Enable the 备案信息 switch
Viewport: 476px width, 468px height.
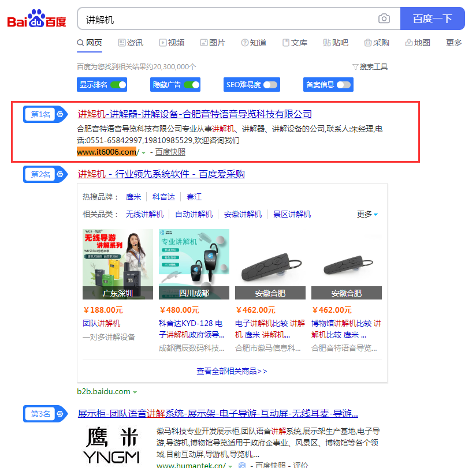coord(344,85)
